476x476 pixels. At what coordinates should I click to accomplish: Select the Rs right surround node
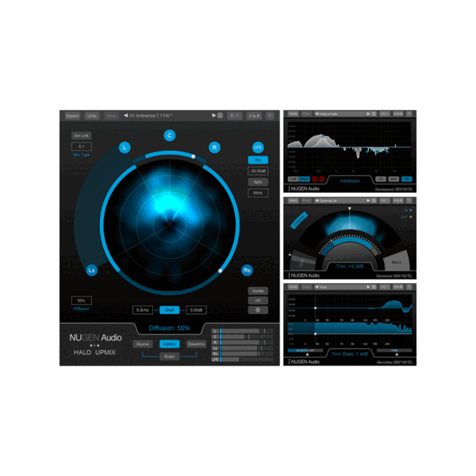247,271
